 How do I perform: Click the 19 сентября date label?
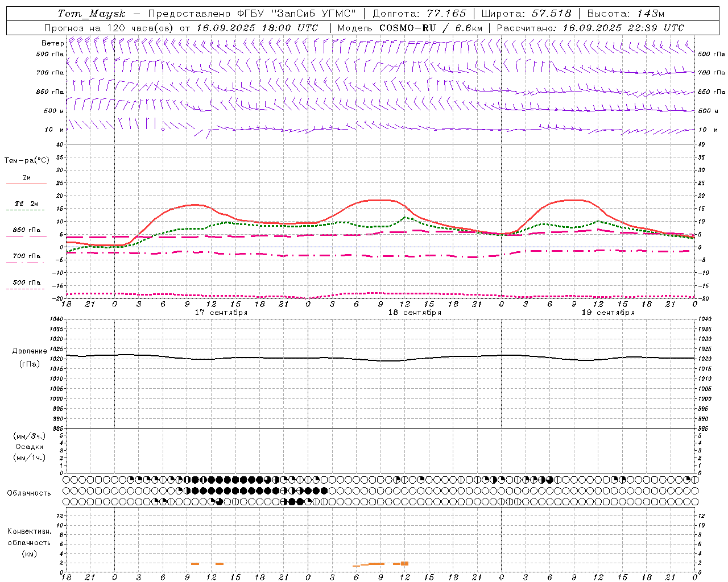tap(608, 313)
